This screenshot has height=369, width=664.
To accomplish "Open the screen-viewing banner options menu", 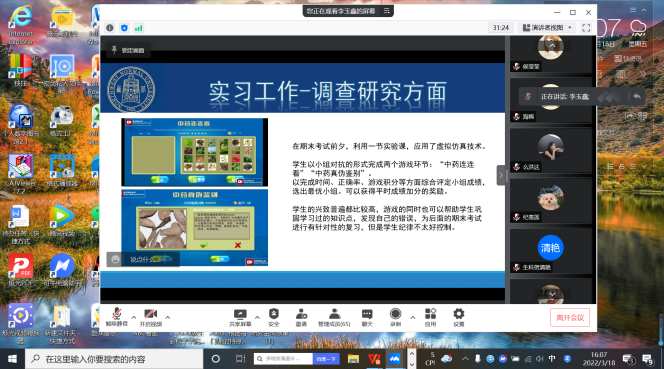I will (x=387, y=11).
